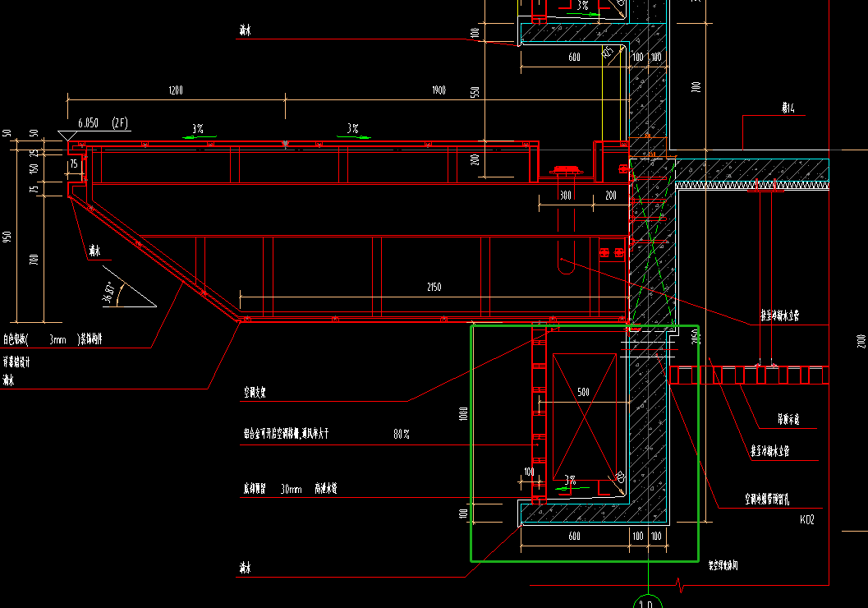
Task: Click the 80% ventilation rate value
Action: (x=402, y=434)
